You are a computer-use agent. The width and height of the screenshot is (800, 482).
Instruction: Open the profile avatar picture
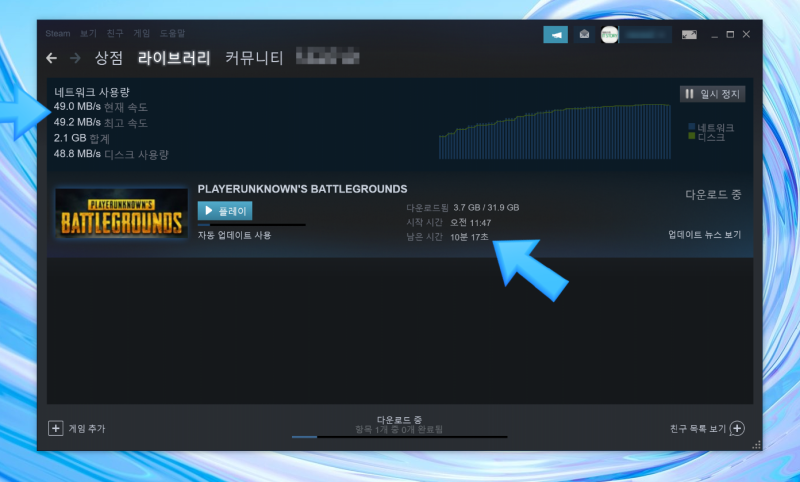pyautogui.click(x=609, y=35)
